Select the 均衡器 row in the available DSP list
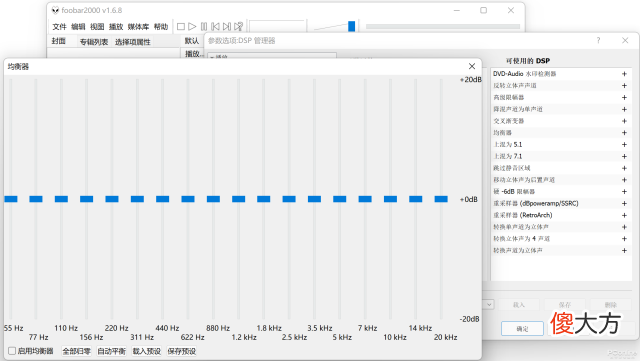640x361 pixels. pyautogui.click(x=561, y=133)
